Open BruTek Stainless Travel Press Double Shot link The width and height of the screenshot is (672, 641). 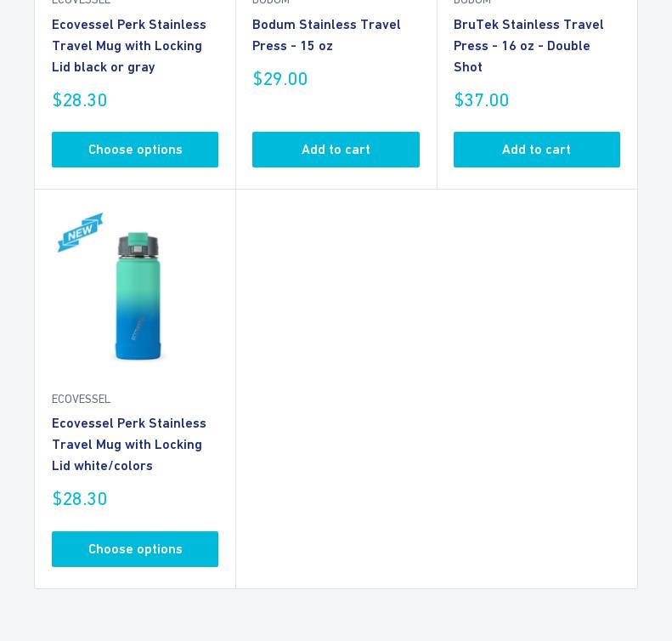coord(528,46)
